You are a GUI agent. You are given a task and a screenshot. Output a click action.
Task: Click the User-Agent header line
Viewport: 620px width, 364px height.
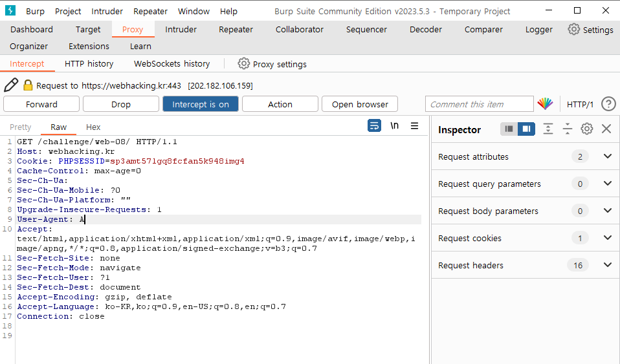(x=219, y=219)
